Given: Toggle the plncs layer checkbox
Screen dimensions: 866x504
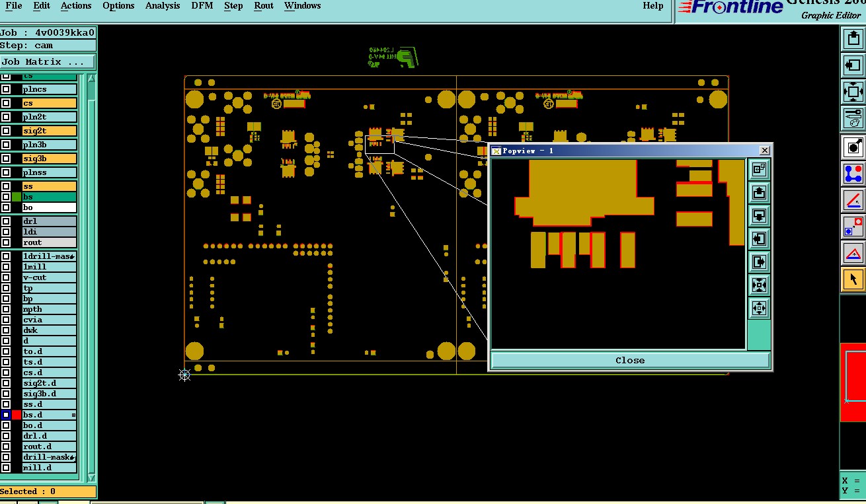Looking at the screenshot, I should point(6,89).
